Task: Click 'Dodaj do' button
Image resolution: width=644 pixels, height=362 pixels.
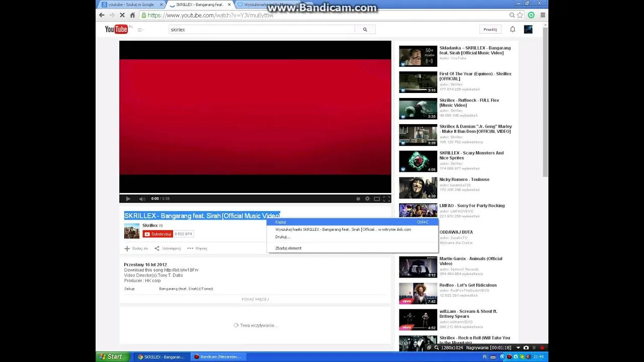Action: [x=136, y=248]
